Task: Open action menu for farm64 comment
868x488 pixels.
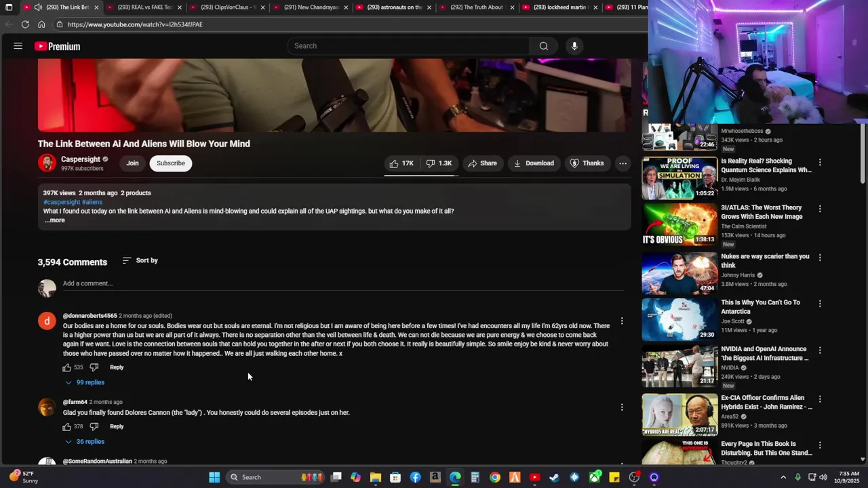Action: pyautogui.click(x=622, y=407)
